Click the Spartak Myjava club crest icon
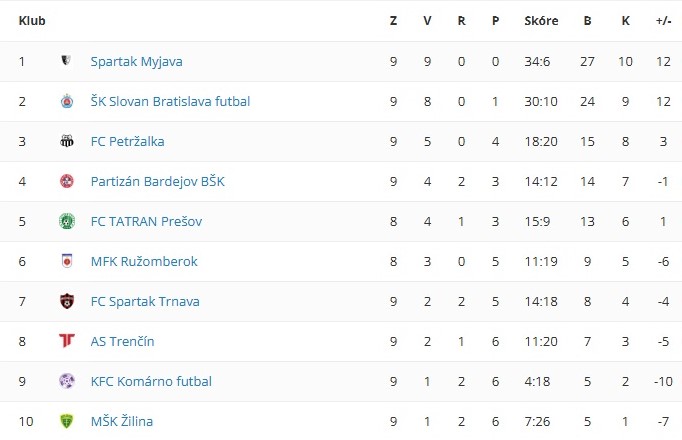Viewport: 682px width, 440px height. click(x=66, y=61)
